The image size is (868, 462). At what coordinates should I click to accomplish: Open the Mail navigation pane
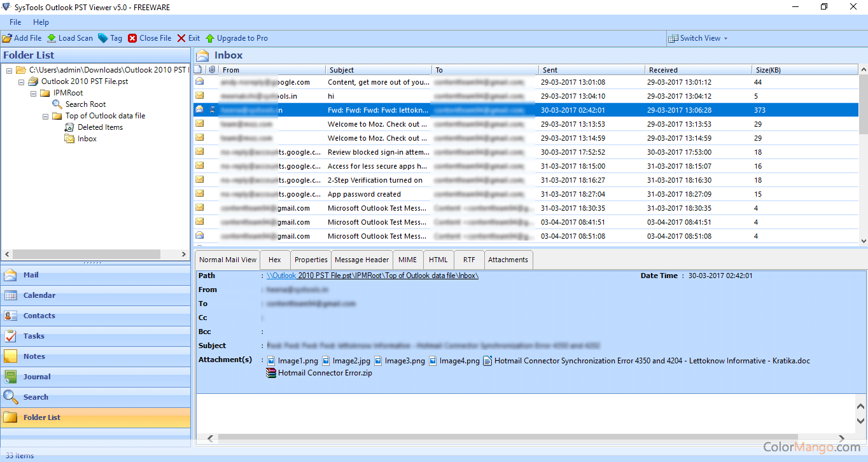tap(95, 275)
